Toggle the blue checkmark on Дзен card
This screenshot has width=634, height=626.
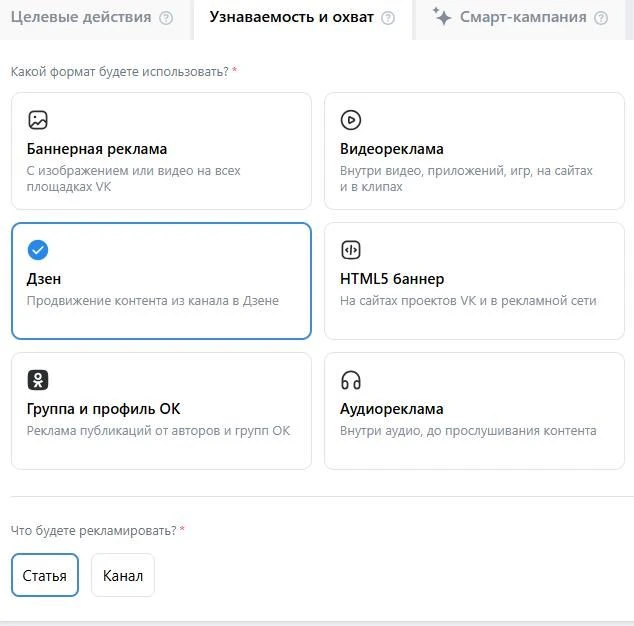[38, 250]
